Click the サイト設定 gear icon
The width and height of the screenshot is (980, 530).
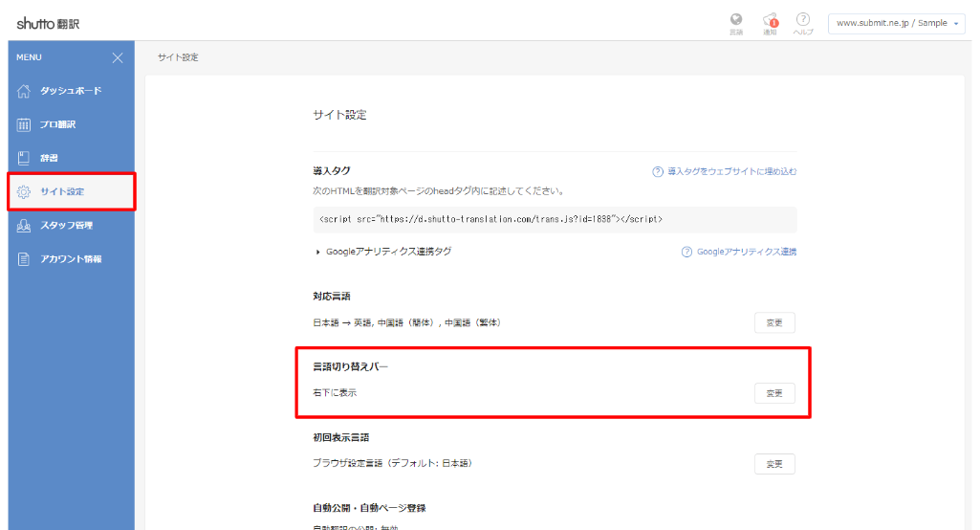tap(24, 192)
